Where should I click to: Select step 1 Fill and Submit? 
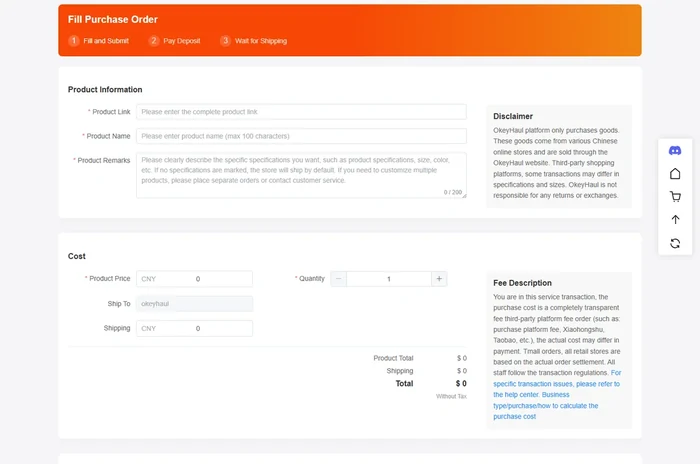(x=99, y=41)
